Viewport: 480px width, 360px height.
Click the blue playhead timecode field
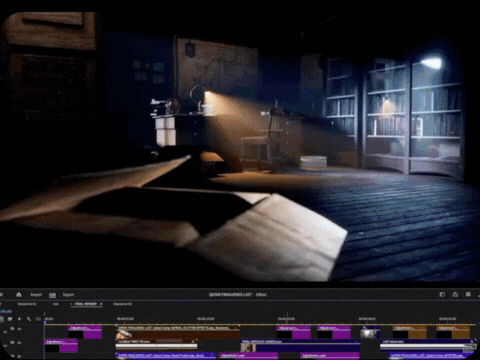6,312
